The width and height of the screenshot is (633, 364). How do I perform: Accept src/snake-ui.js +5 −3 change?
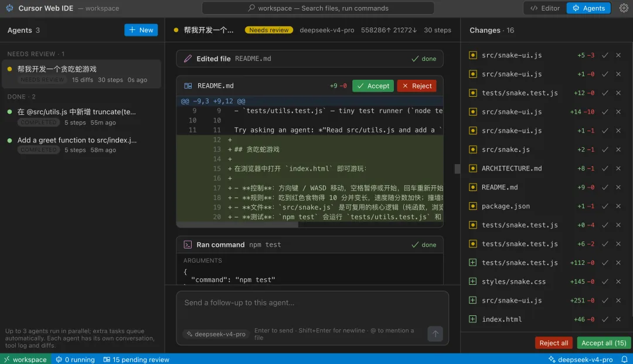(605, 55)
